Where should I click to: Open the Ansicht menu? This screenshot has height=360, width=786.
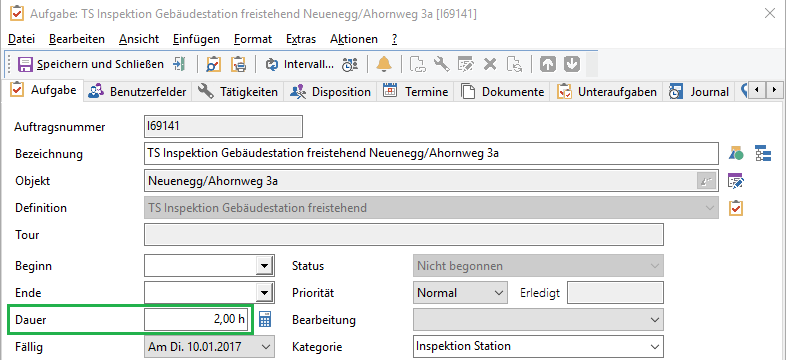click(139, 39)
